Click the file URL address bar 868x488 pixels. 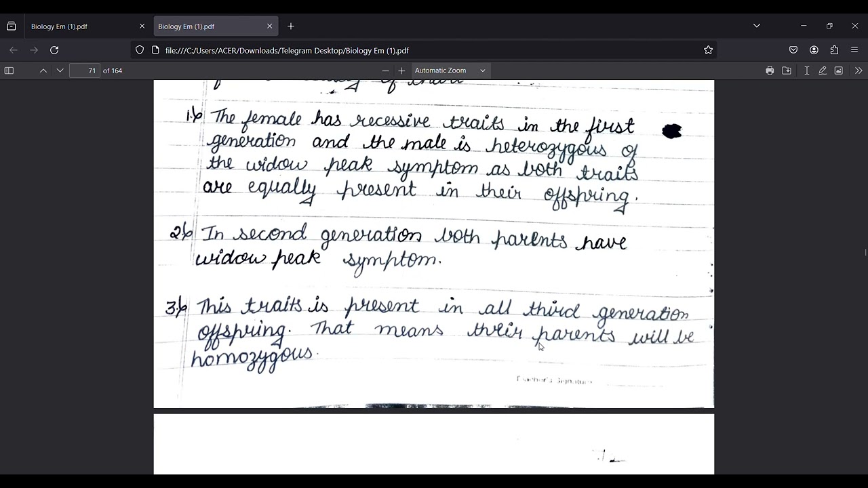click(x=424, y=50)
